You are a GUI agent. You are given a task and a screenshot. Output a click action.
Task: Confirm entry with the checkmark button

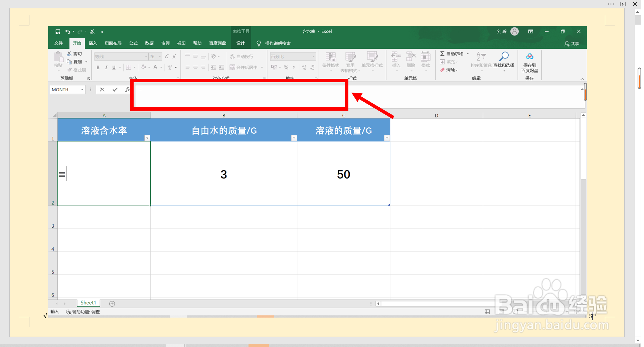[x=115, y=90]
